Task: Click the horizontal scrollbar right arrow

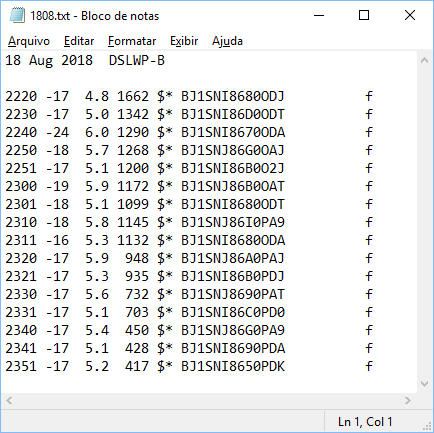Action: [408, 400]
